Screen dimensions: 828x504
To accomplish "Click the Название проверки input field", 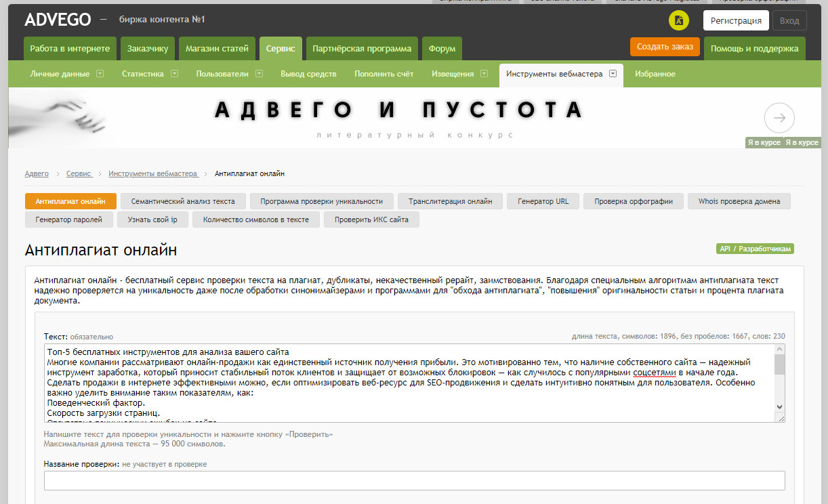I will tap(414, 480).
